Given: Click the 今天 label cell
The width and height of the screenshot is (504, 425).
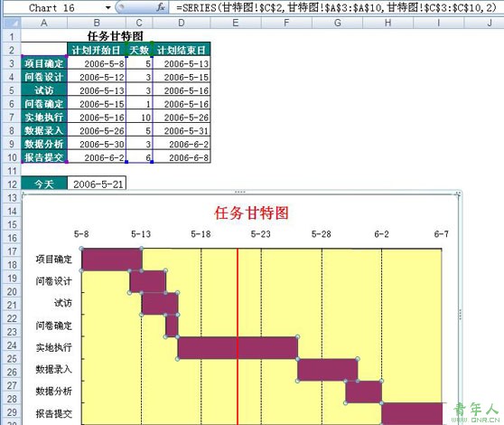Looking at the screenshot, I should tap(44, 184).
